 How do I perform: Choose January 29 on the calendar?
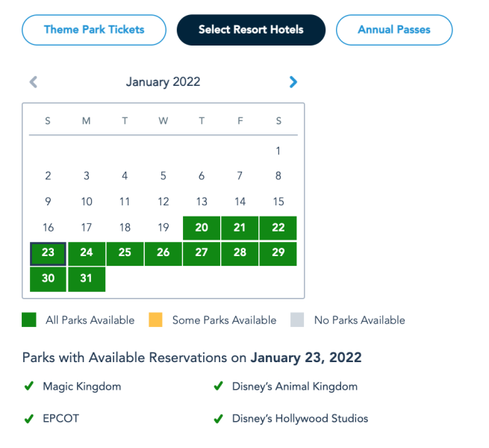click(278, 253)
